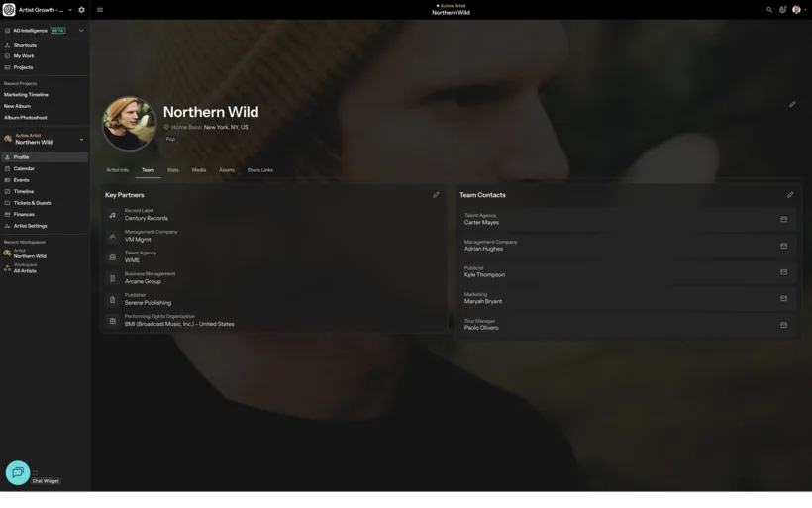Open the settings gear in top bar
The width and height of the screenshot is (812, 508).
[x=81, y=10]
